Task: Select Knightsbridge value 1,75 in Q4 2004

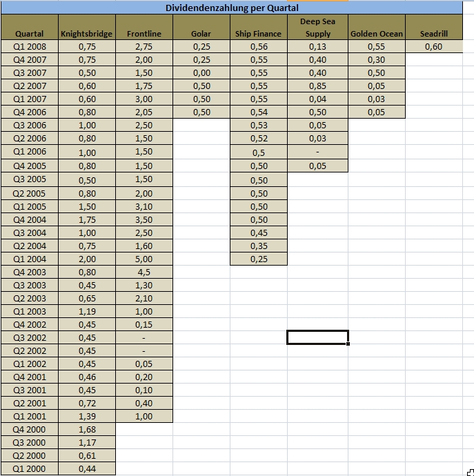Action: point(87,219)
